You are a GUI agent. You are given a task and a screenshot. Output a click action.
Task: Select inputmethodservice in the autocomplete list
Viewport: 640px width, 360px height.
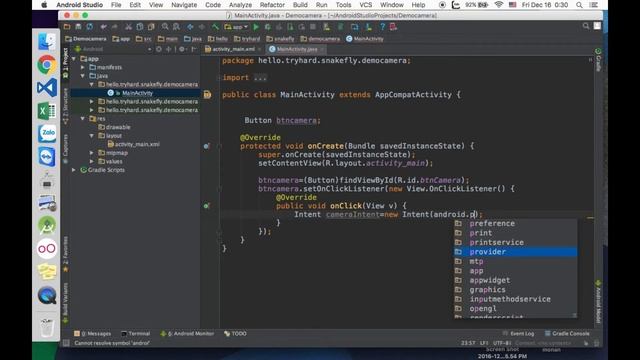[x=516, y=299]
